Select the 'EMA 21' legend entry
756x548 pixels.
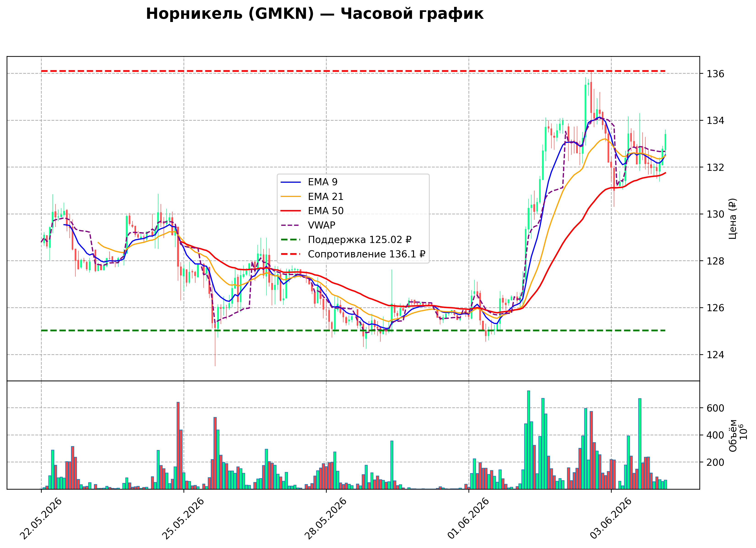pos(326,196)
